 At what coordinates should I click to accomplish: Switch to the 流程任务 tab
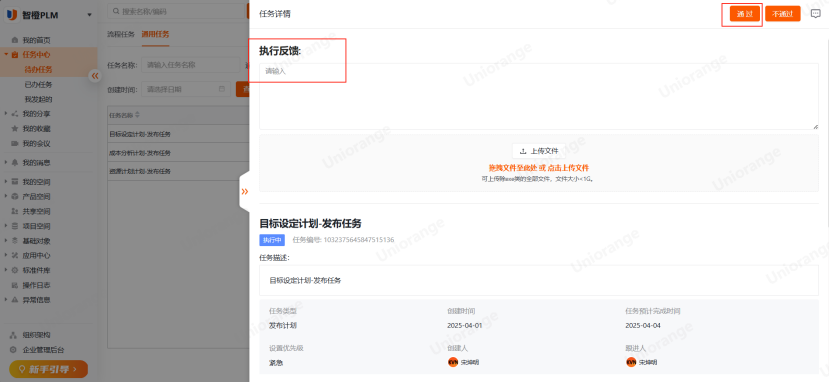click(x=121, y=34)
